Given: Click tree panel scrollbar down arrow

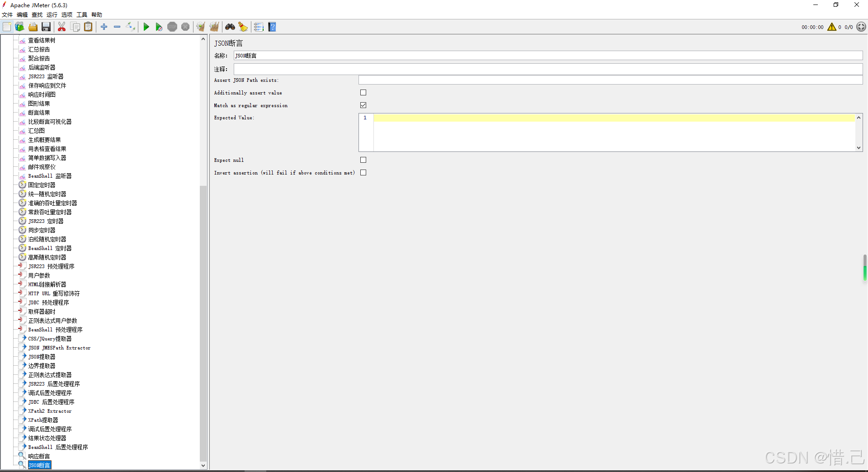Looking at the screenshot, I should [203, 465].
